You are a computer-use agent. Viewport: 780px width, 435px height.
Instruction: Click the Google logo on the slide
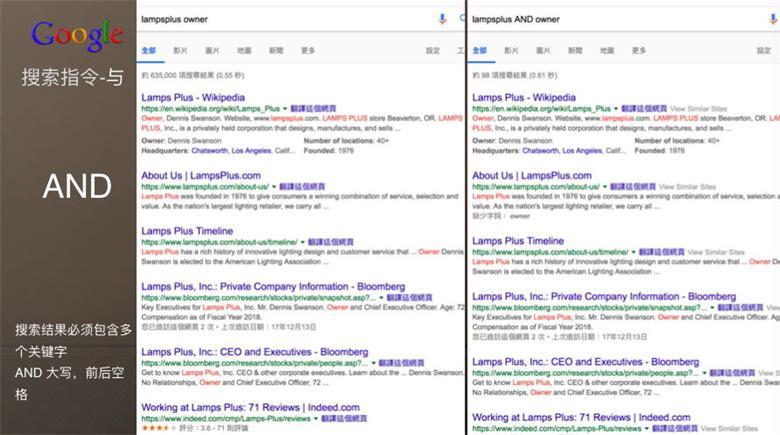77,34
